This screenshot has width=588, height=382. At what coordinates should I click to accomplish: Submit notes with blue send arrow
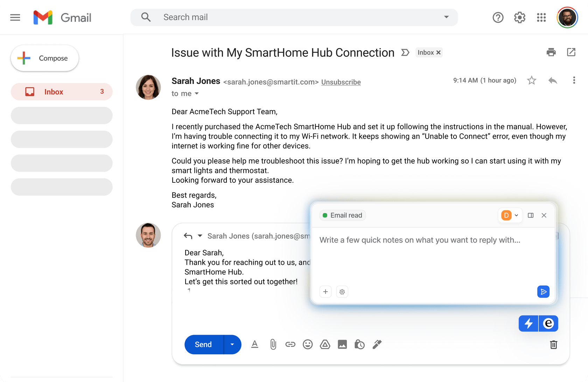[543, 292]
